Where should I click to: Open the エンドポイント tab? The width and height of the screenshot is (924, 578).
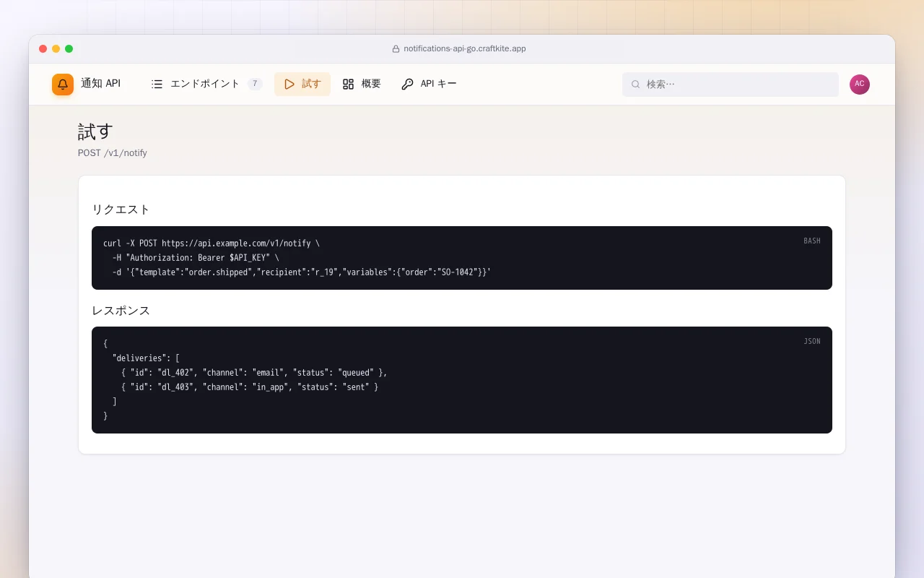click(206, 84)
